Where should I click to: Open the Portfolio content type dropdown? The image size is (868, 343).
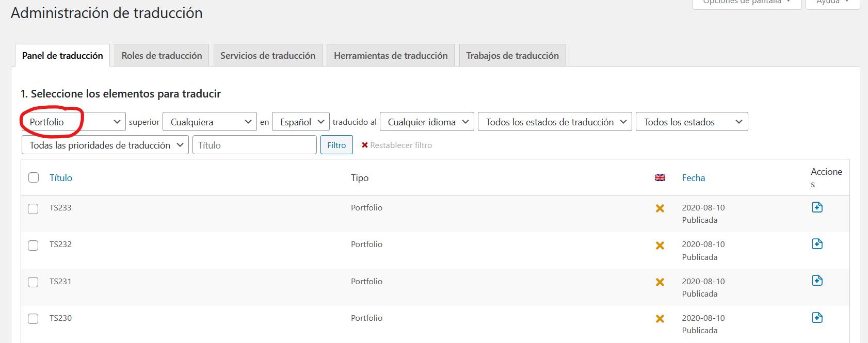pos(73,122)
